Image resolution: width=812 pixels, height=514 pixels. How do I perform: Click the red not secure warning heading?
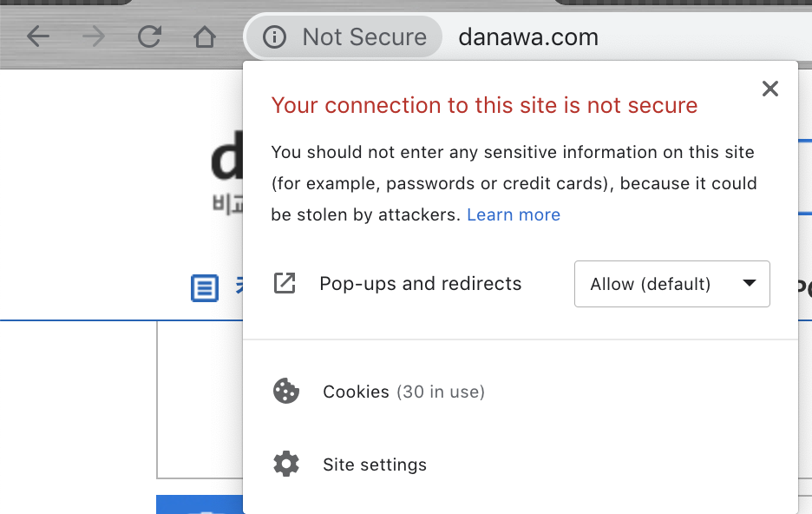pos(484,106)
